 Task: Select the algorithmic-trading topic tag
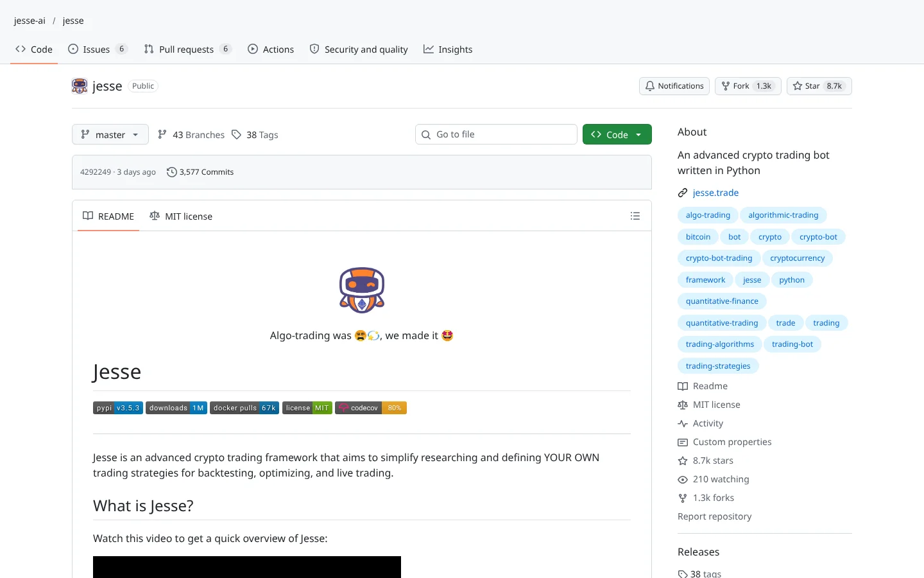783,215
